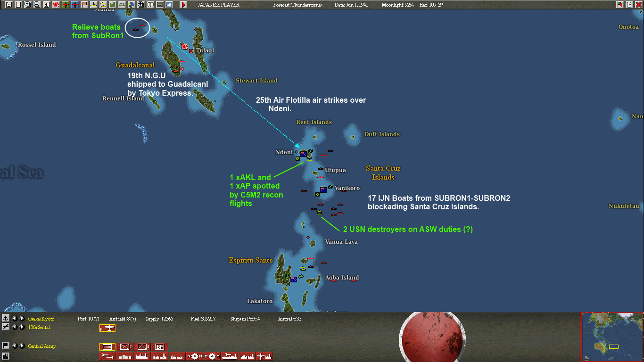
Task: Go to previous base before Osaka/Kyoto
Action: click(x=15, y=319)
